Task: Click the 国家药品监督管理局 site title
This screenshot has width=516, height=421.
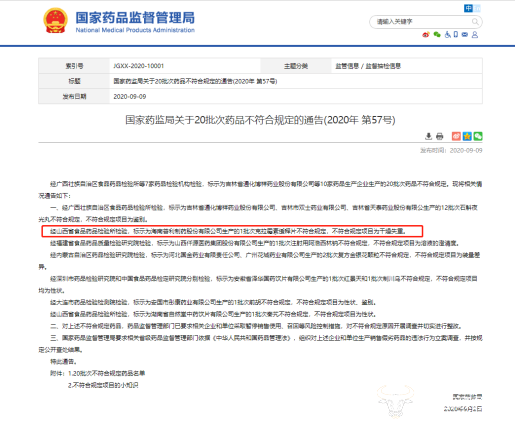Action: pyautogui.click(x=135, y=18)
